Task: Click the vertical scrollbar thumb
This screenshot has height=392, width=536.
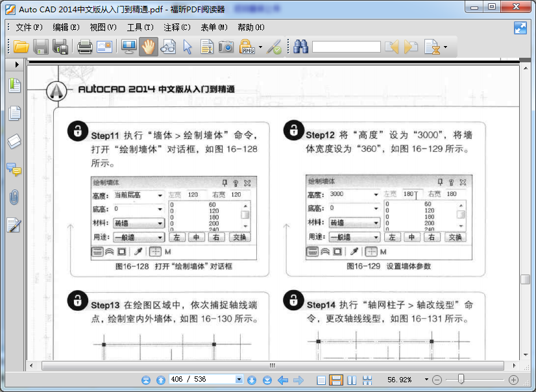Action: 525,279
